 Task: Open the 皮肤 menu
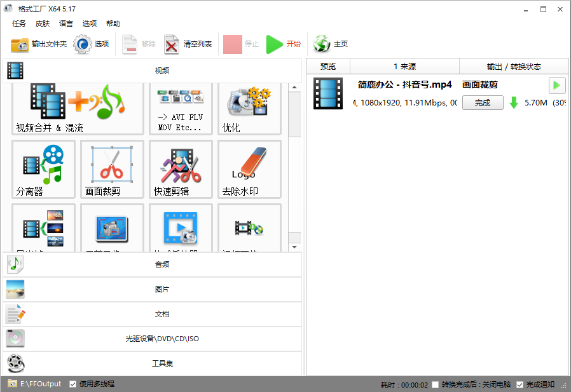pyautogui.click(x=43, y=24)
